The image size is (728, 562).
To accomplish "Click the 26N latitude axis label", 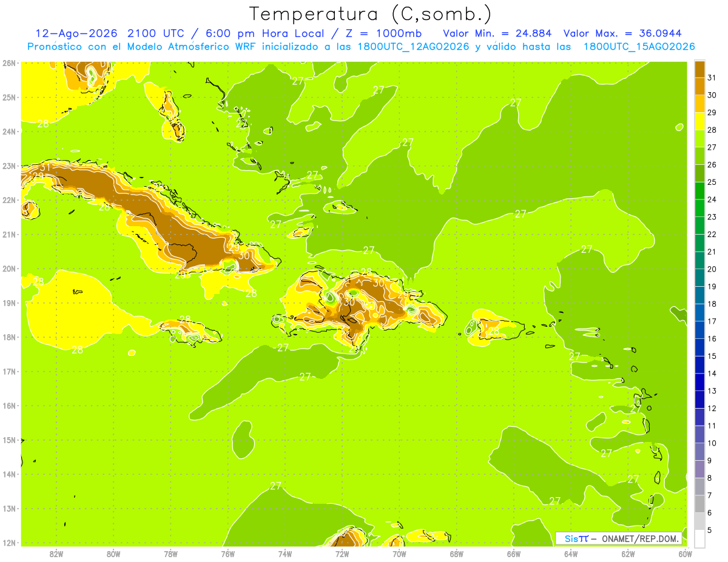I will pos(9,63).
